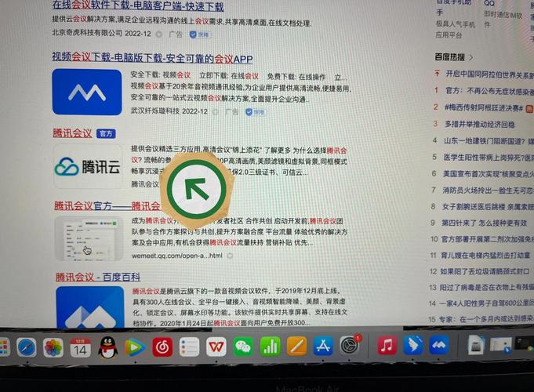Click the snapshot icon after wemeet.qq.com URL
This screenshot has height=392, width=534.
[x=231, y=256]
